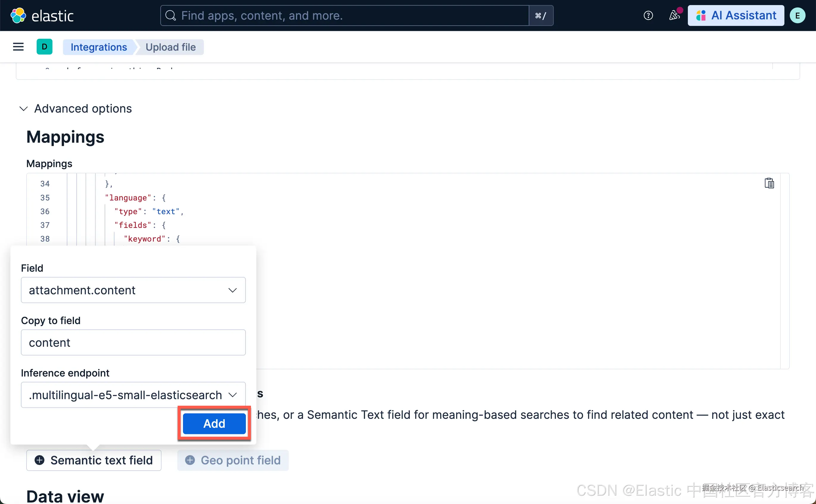Open the newsfeed notifications icon
Viewport: 816px width, 504px height.
point(674,15)
